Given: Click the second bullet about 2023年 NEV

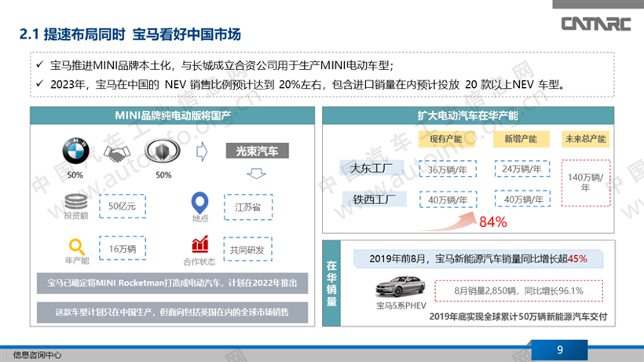Looking at the screenshot, I should 308,85.
